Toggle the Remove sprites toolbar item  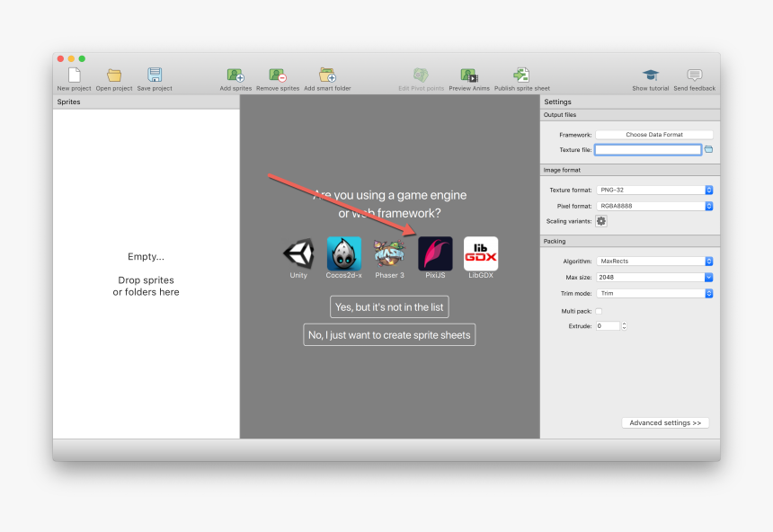click(278, 75)
